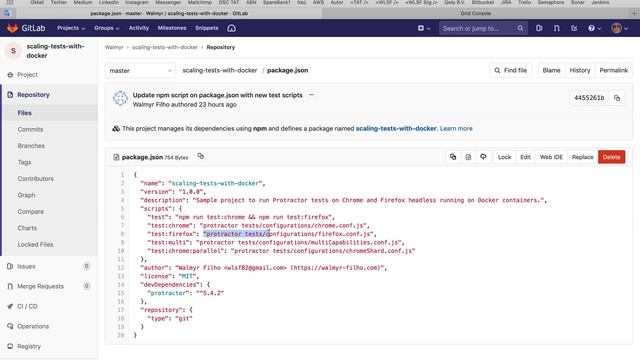
Task: Click the new item plus icon
Action: pos(421,28)
